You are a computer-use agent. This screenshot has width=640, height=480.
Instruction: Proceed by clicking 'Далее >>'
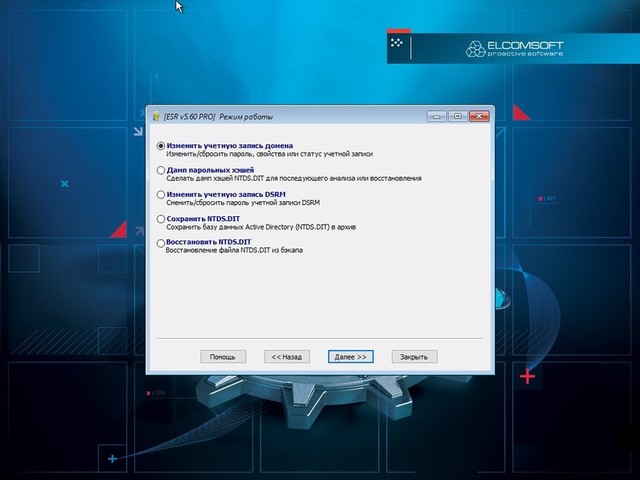tap(348, 356)
